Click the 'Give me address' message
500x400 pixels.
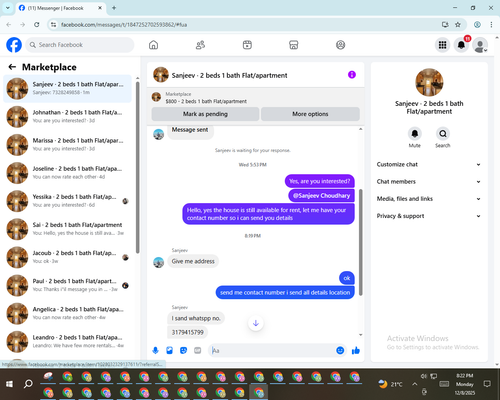[193, 261]
